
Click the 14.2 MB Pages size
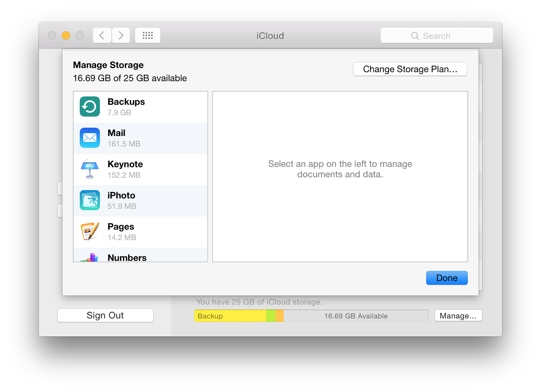tap(122, 237)
